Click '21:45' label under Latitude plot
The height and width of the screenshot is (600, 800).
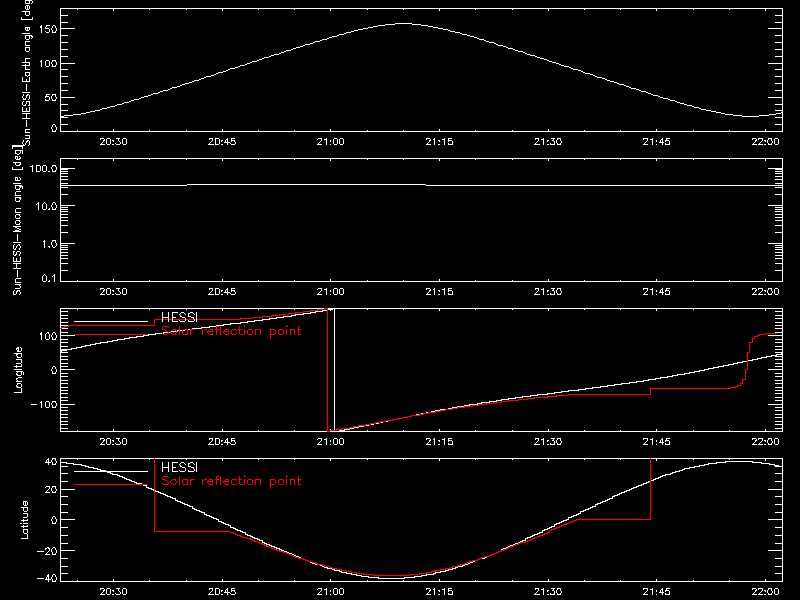pyautogui.click(x=657, y=592)
